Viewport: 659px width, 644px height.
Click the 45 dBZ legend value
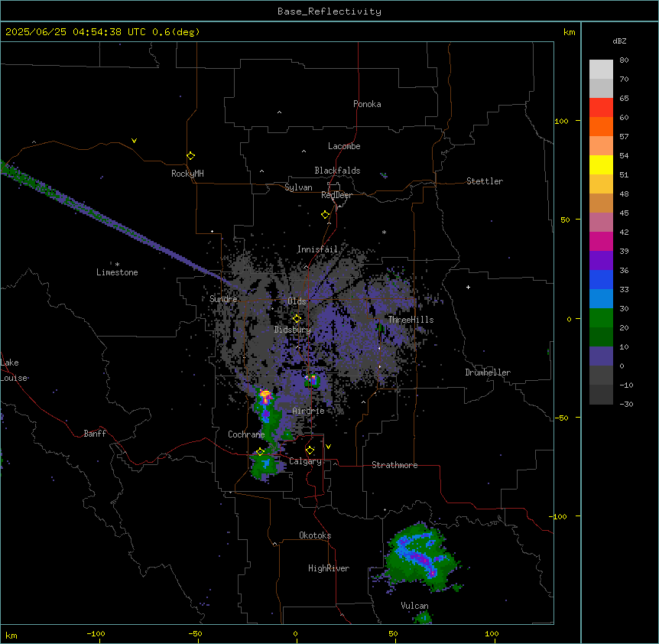624,213
